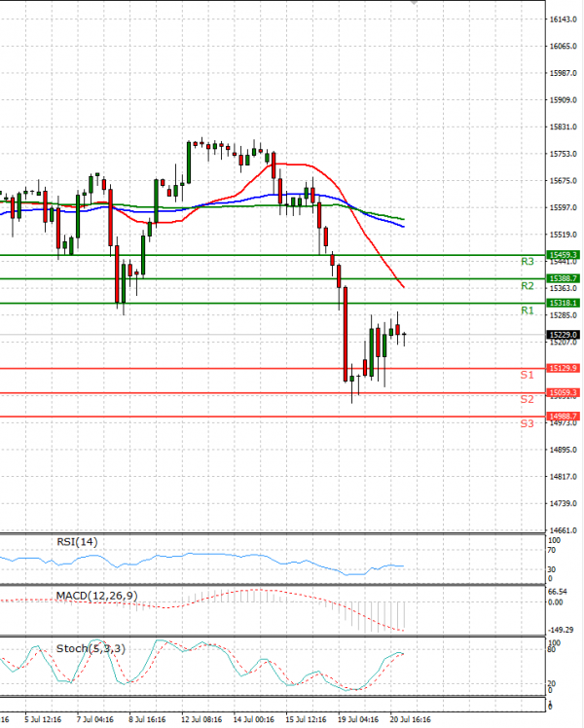Viewport: 584px width, 728px height.
Task: Click the 14895.0 price axis value
Action: tap(564, 450)
